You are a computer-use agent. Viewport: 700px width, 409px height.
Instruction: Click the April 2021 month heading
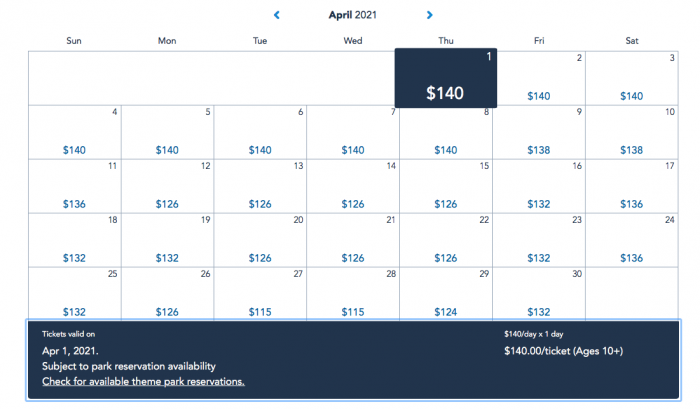click(x=353, y=15)
